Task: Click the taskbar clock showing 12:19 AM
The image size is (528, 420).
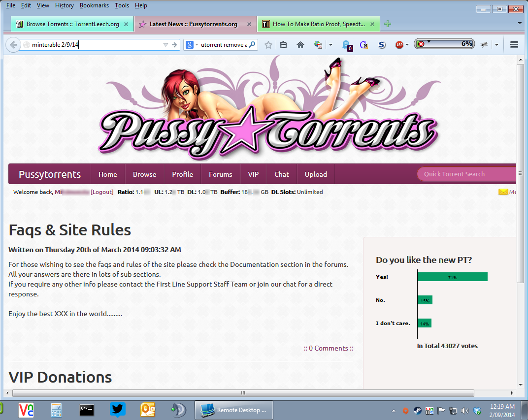Action: (x=502, y=411)
